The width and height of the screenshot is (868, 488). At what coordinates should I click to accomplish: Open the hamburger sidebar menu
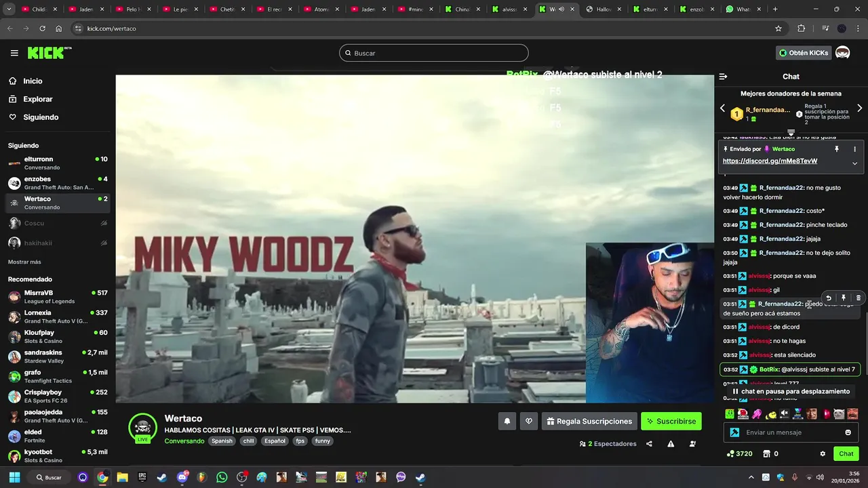(14, 53)
